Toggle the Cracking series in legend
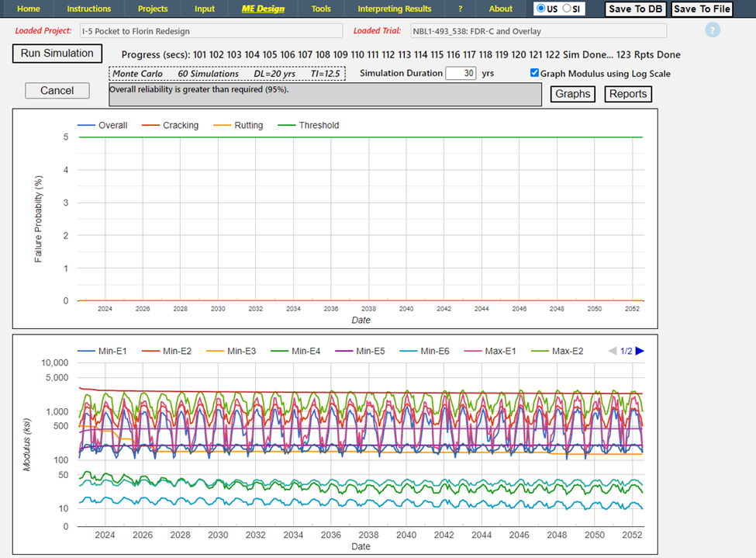The width and height of the screenshot is (756, 558). 180,125
